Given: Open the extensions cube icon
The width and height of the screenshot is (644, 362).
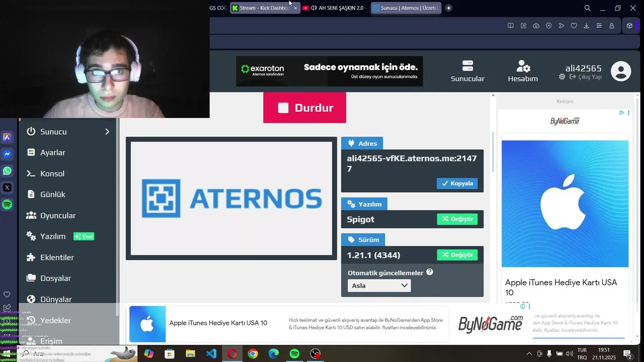Looking at the screenshot, I should [x=629, y=26].
